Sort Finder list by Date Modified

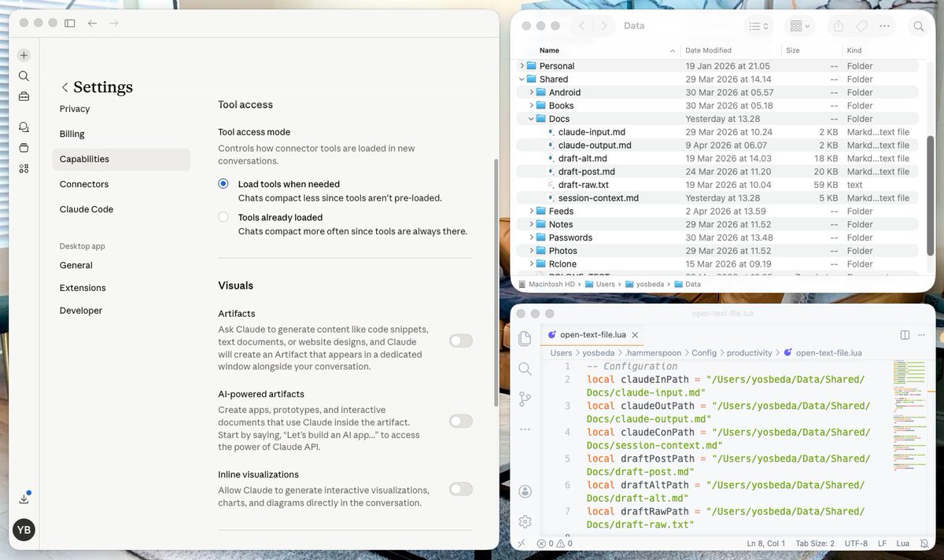708,50
